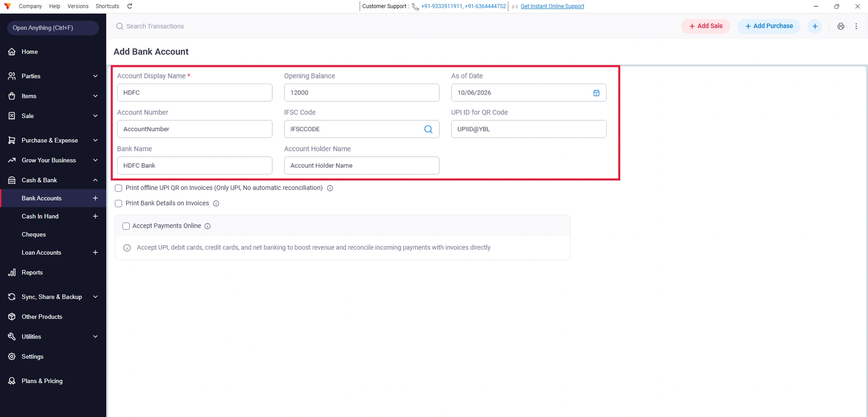Check Print Bank Details on Invoices
The image size is (868, 417).
point(118,204)
